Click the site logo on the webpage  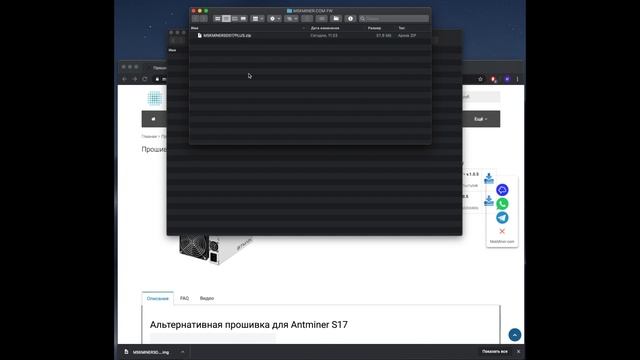pos(155,98)
